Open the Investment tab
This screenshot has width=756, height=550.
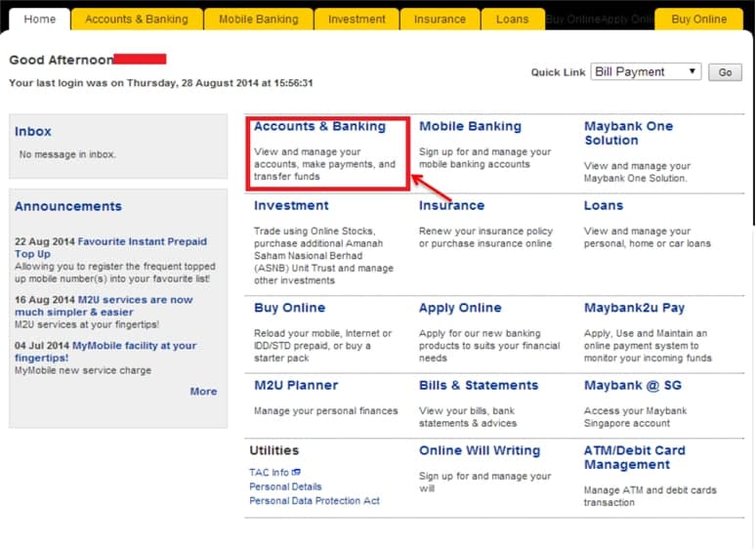pyautogui.click(x=357, y=20)
